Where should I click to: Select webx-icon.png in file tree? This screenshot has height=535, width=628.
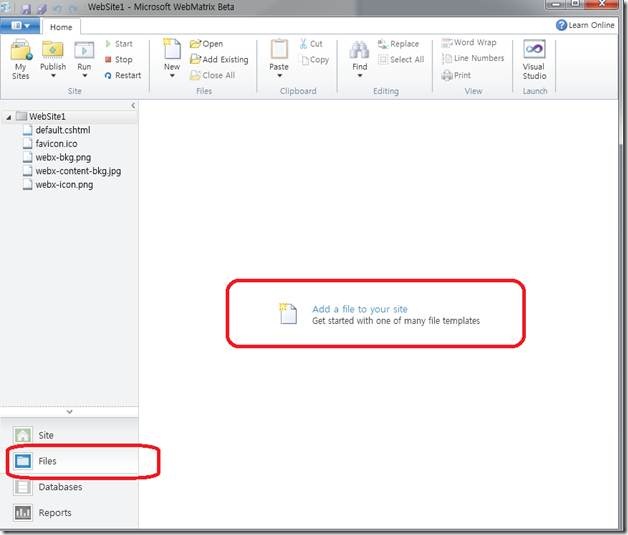[64, 185]
